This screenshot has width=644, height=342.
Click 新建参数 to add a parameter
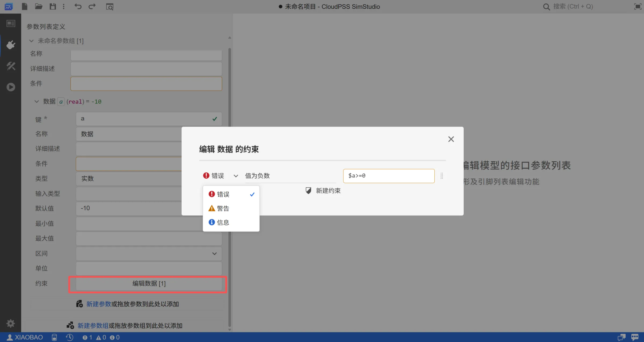click(98, 304)
